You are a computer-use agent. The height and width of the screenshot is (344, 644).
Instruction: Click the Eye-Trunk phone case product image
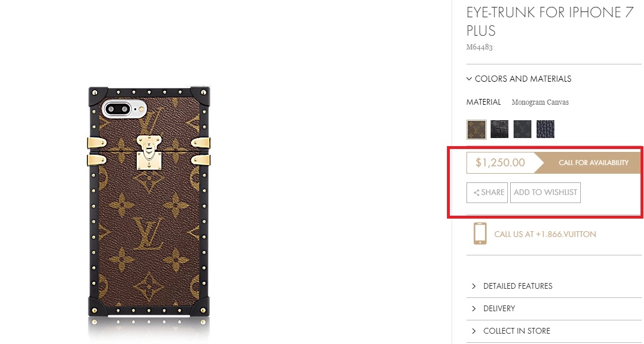point(149,202)
